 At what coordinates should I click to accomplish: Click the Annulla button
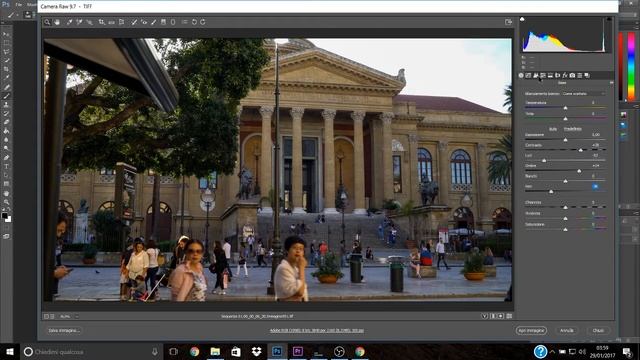[x=567, y=330]
